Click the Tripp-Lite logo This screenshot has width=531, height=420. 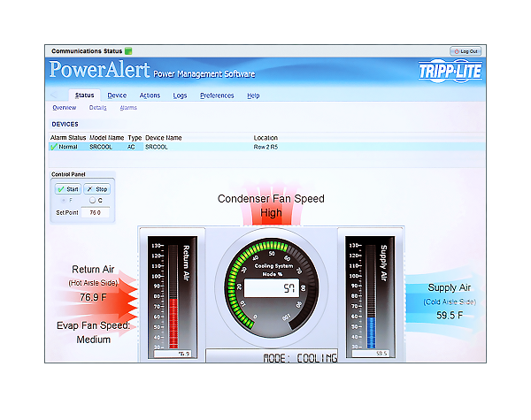[x=449, y=72]
